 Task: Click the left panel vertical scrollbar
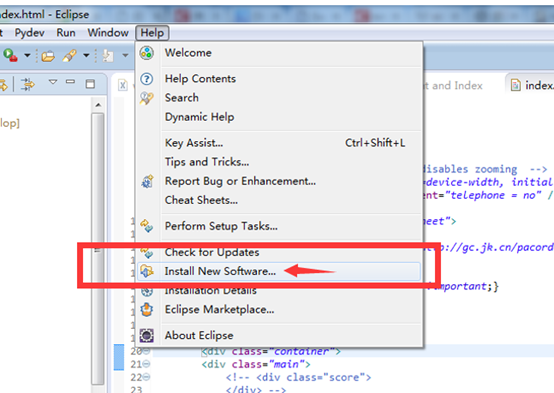98,249
